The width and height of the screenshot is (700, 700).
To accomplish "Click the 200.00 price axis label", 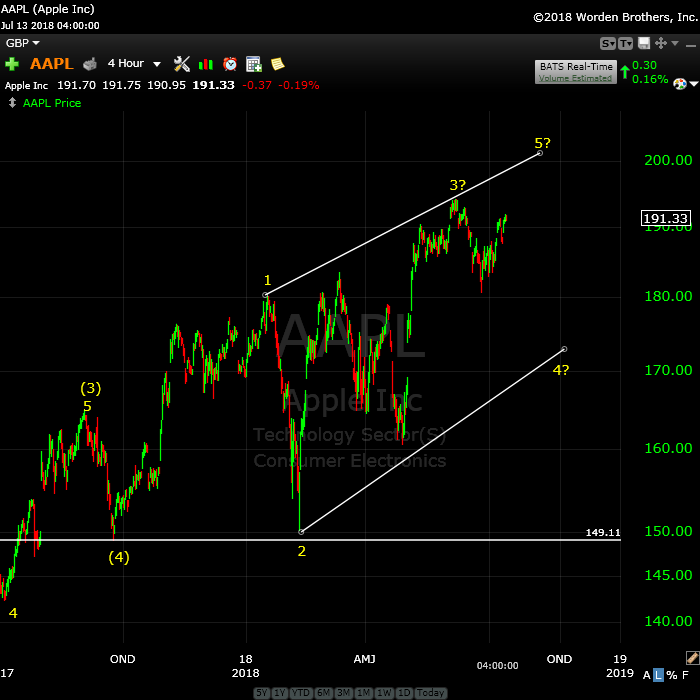I will point(668,160).
